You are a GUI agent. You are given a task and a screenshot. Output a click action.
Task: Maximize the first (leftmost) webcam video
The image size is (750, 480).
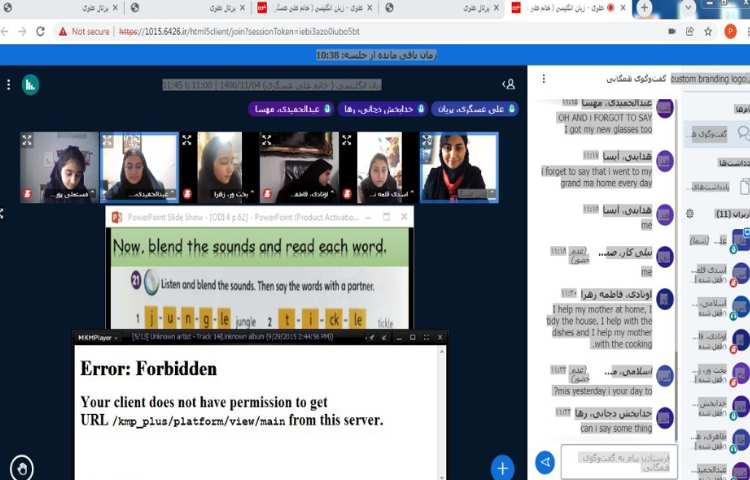[27, 140]
